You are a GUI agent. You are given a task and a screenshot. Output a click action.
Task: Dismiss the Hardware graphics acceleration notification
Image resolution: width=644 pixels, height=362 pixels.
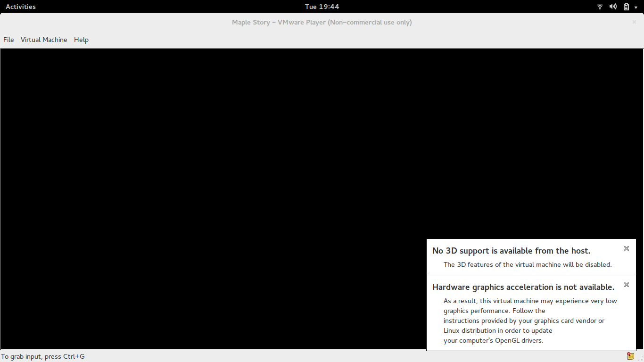click(627, 285)
